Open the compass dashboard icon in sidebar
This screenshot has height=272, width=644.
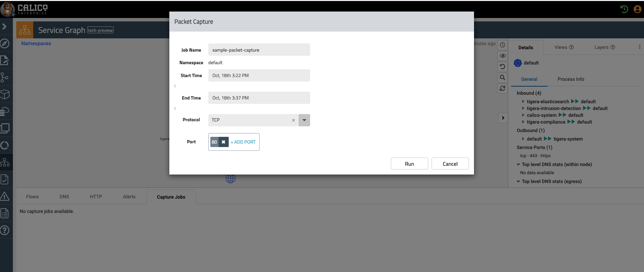pyautogui.click(x=5, y=43)
